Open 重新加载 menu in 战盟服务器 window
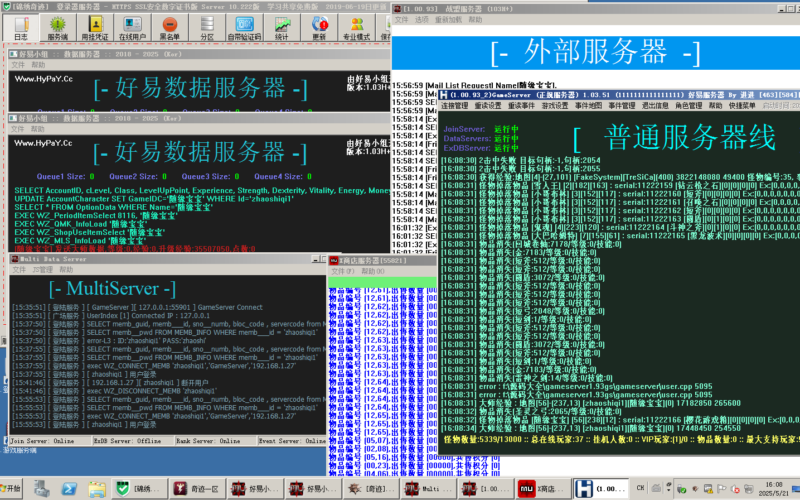 click(x=447, y=19)
